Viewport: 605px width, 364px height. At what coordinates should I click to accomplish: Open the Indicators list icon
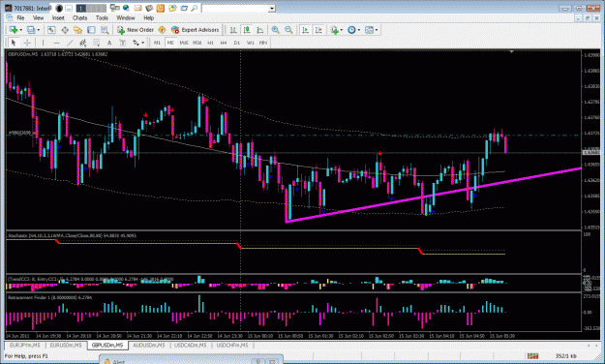[335, 30]
